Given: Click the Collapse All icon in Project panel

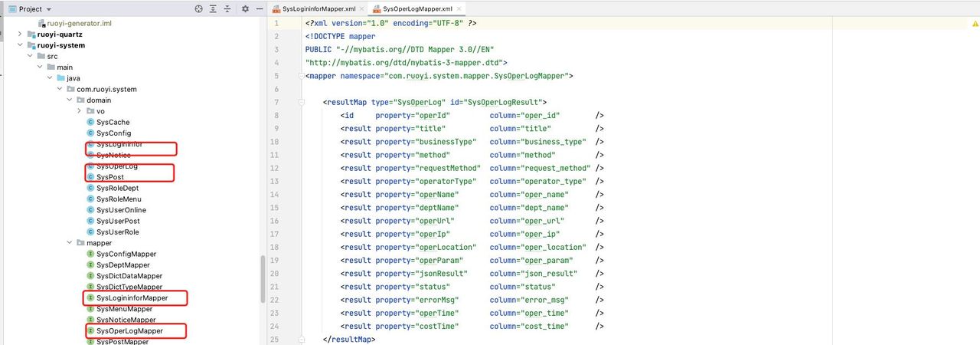Looking at the screenshot, I should [x=228, y=9].
